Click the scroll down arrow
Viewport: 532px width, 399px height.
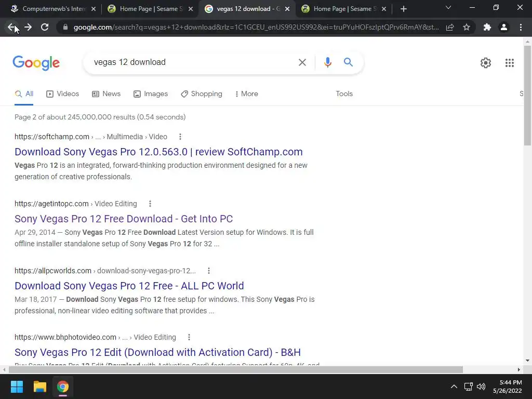tap(527, 361)
